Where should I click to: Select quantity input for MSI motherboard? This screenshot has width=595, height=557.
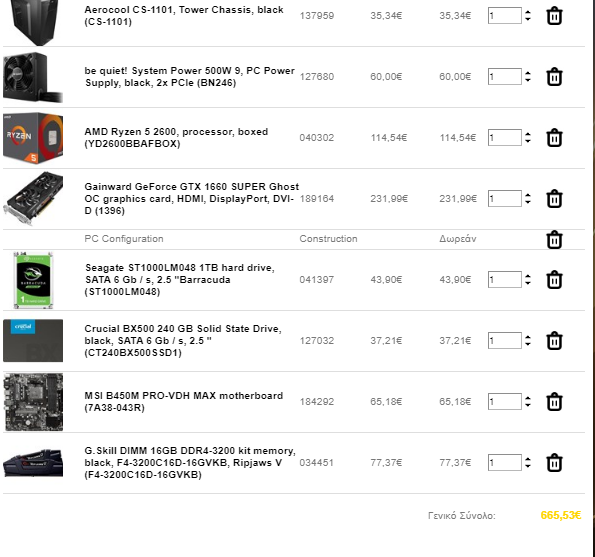(x=504, y=402)
